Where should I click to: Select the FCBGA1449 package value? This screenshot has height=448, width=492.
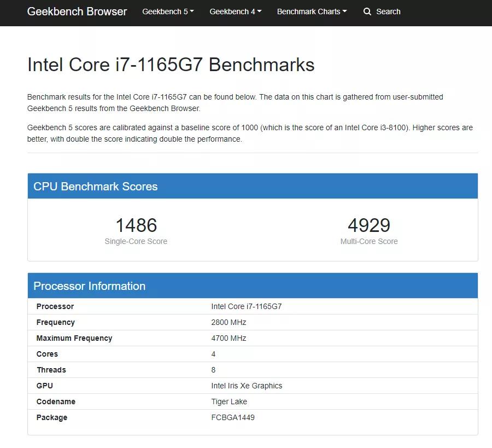[233, 417]
